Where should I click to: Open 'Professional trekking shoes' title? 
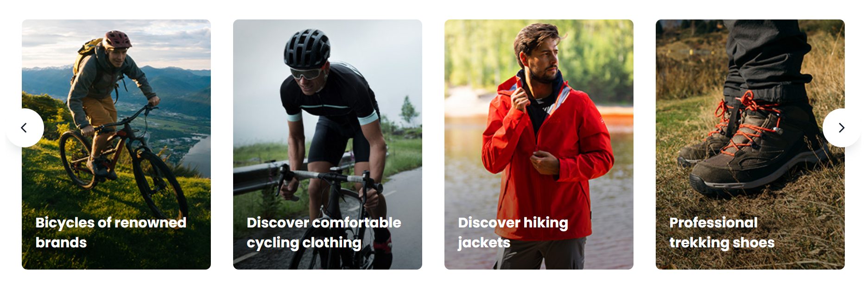tap(722, 233)
